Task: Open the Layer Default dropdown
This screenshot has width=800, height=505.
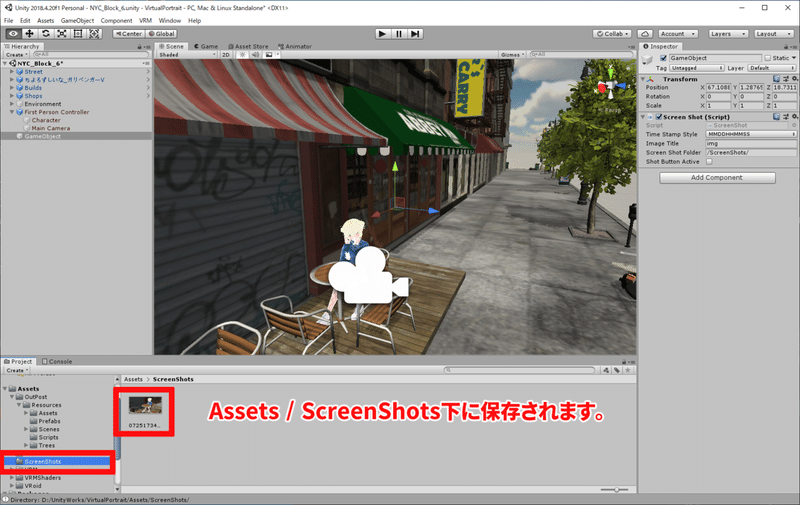Action: pyautogui.click(x=772, y=68)
